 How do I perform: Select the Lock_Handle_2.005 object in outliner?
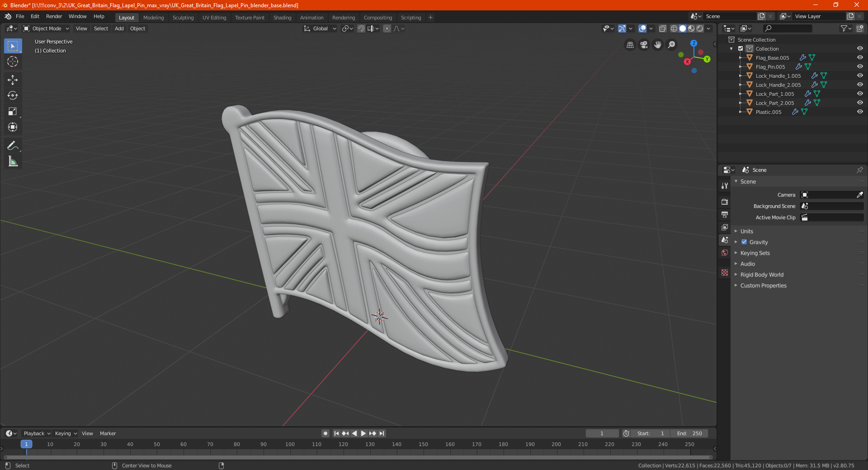[778, 85]
